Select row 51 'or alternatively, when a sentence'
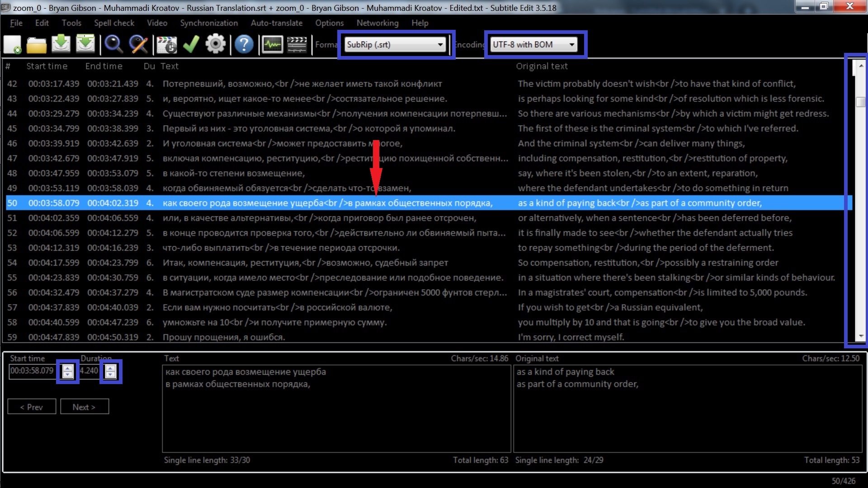 coord(429,218)
